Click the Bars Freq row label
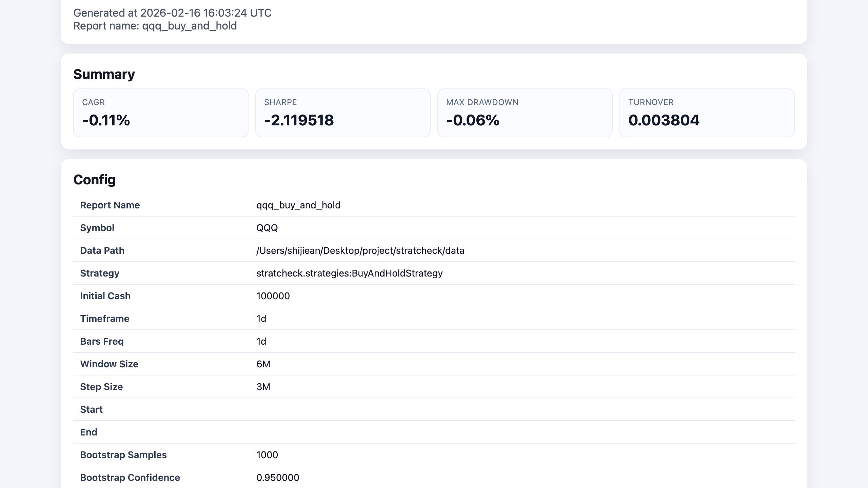The image size is (868, 488). 102,341
